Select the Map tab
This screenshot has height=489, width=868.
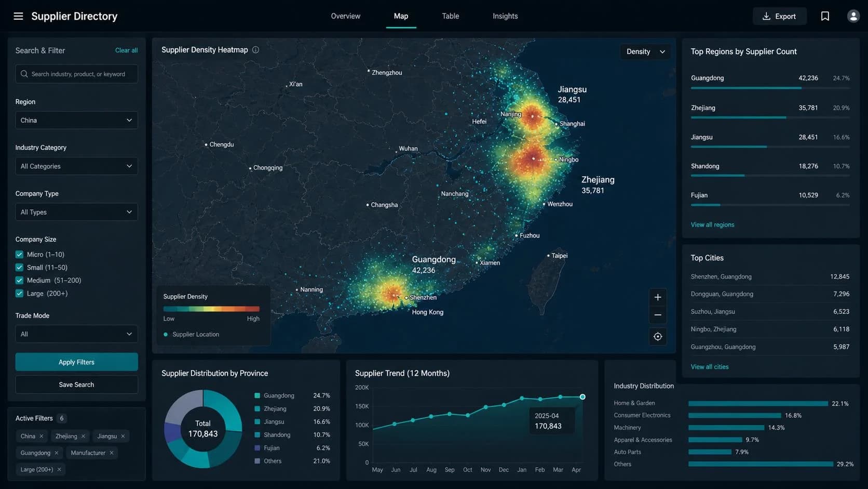click(x=401, y=16)
